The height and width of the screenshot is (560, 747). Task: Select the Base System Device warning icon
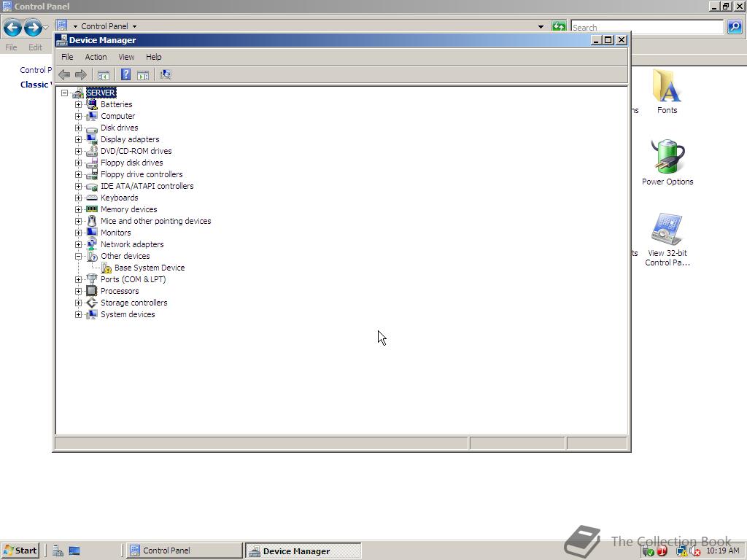pyautogui.click(x=107, y=268)
